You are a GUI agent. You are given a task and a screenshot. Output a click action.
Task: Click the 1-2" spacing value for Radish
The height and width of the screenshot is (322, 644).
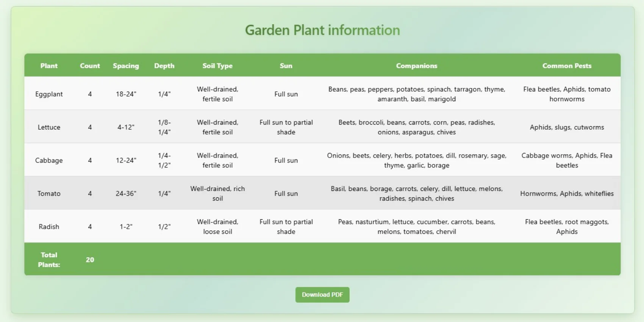point(126,227)
